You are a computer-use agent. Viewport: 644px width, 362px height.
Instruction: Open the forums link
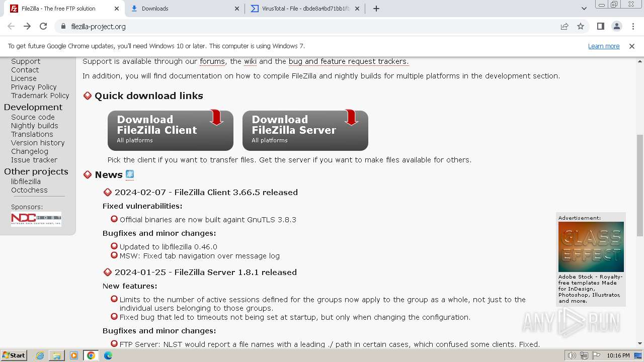(x=212, y=61)
